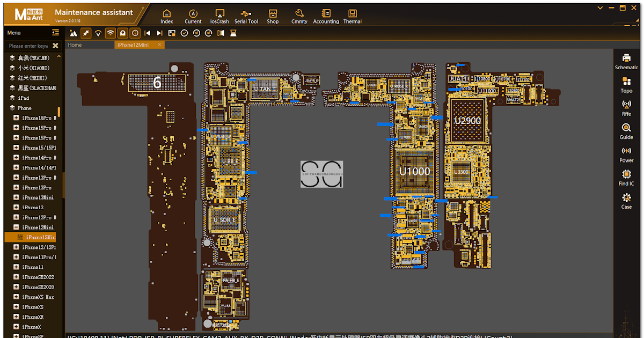644x338 pixels.
Task: Click the sidebar tree scrollbar thumb
Action: pyautogui.click(x=59, y=112)
